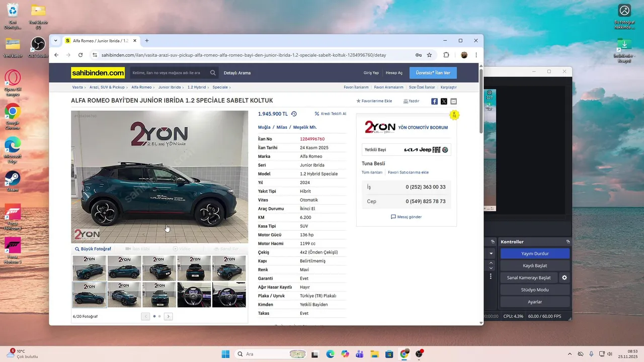Click the search magnifier icon in site header
The width and height of the screenshot is (644, 362).
click(x=213, y=73)
